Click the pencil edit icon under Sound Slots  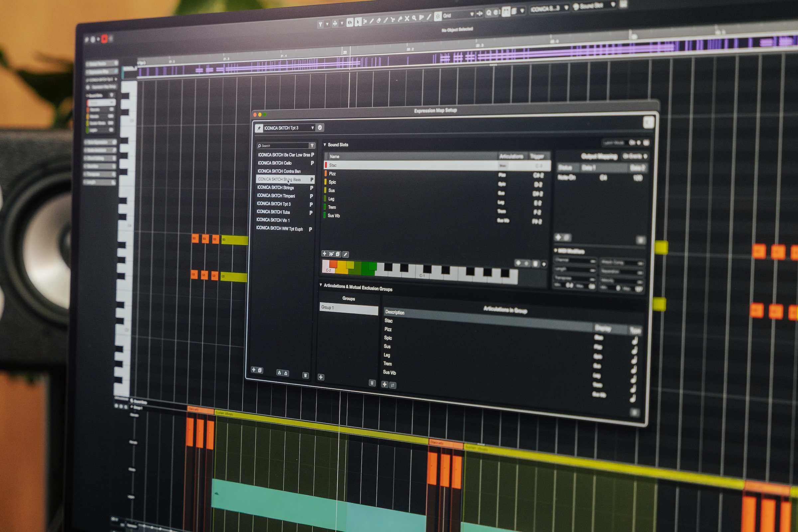pyautogui.click(x=345, y=254)
